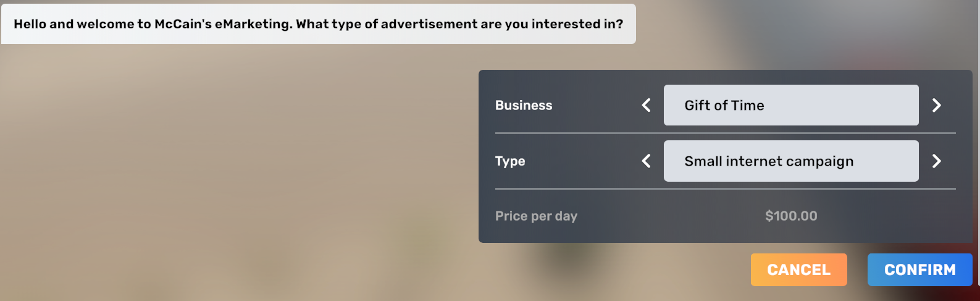Click the Price per day label

(x=536, y=216)
